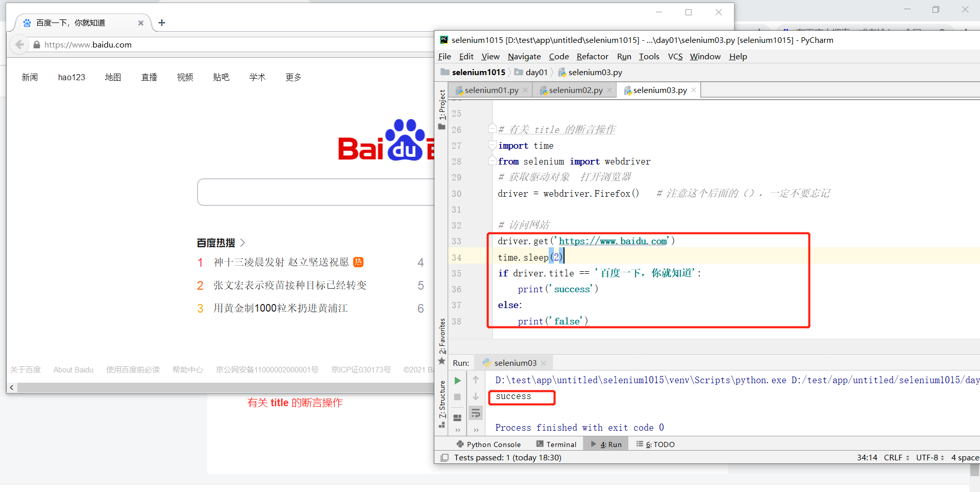Click the lock icon in browser address bar
This screenshot has width=980, height=492.
pyautogui.click(x=37, y=45)
